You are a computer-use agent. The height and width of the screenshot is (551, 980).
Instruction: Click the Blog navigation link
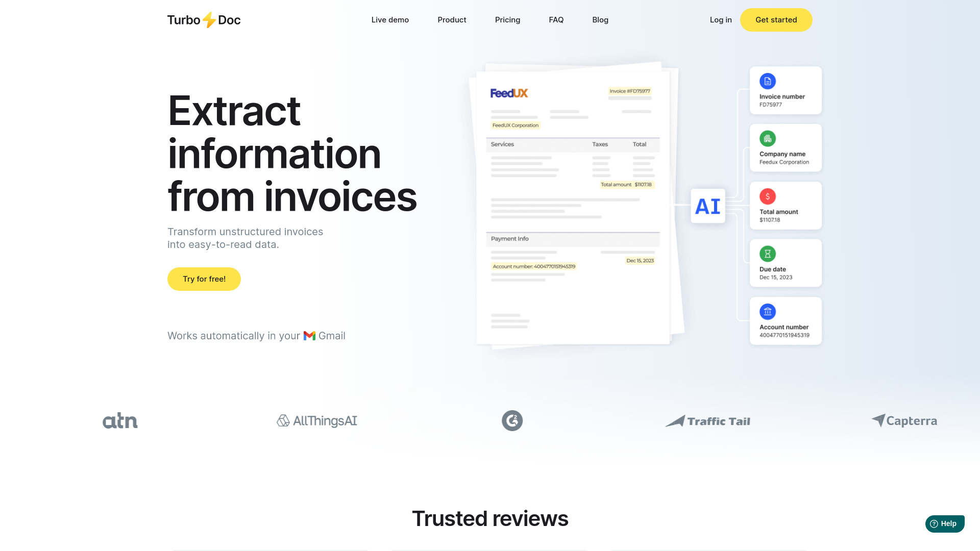[600, 19]
